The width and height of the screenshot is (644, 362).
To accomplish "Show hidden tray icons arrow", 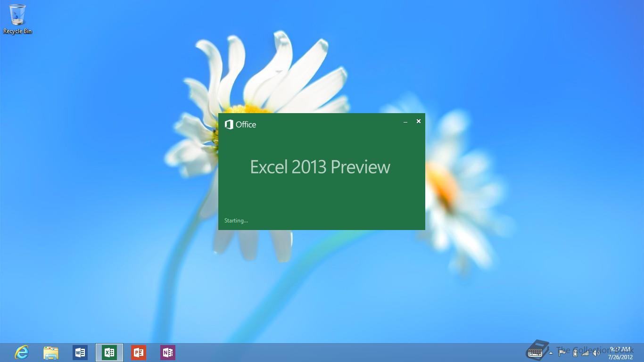I will pyautogui.click(x=551, y=353).
